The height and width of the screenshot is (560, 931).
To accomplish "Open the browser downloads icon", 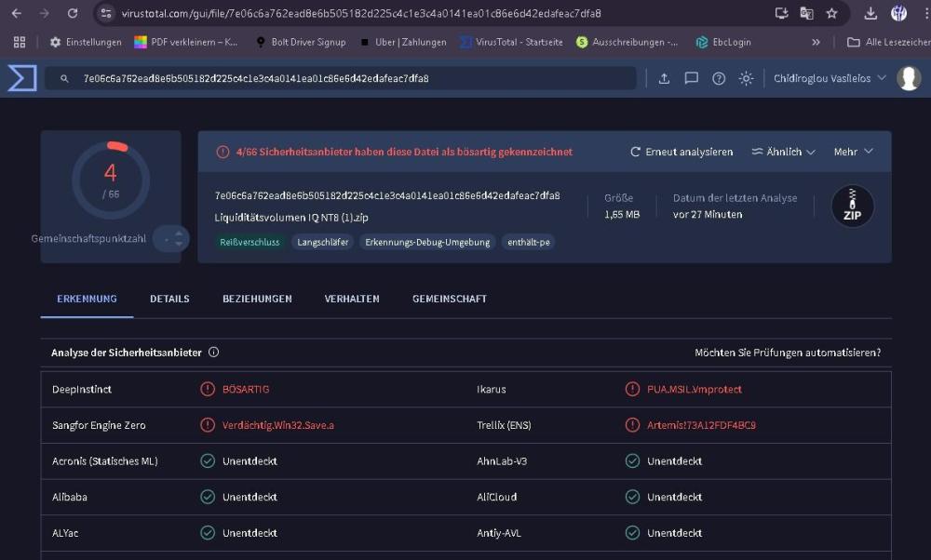I will [870, 13].
